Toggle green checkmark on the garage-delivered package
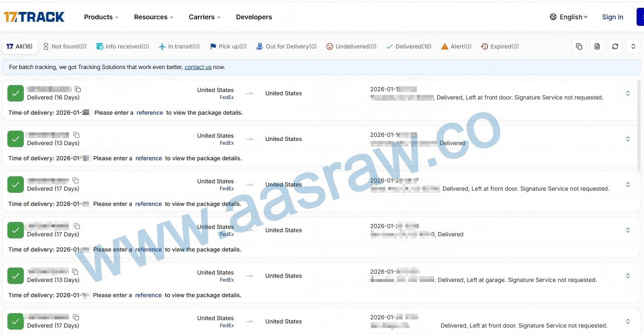The height and width of the screenshot is (335, 644). (x=16, y=276)
